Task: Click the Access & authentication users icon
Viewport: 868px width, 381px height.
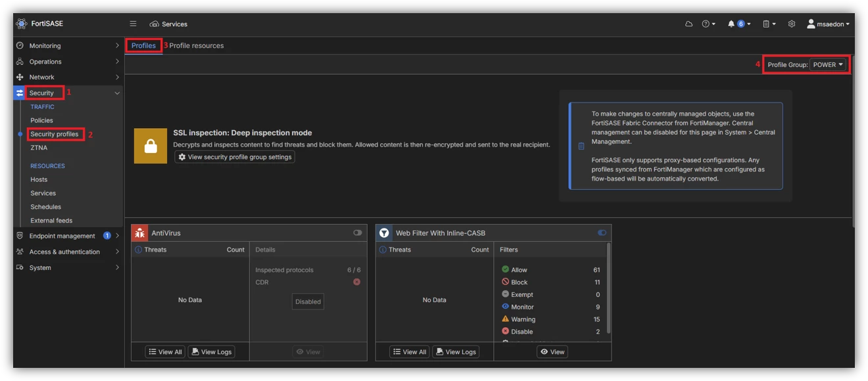Action: coord(20,252)
